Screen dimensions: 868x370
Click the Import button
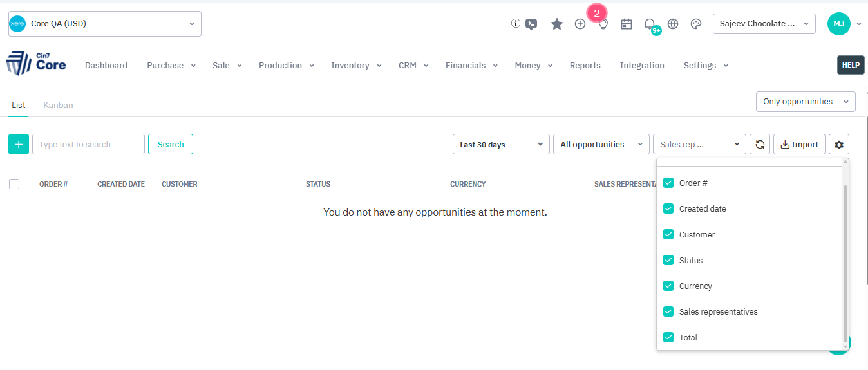pos(799,144)
